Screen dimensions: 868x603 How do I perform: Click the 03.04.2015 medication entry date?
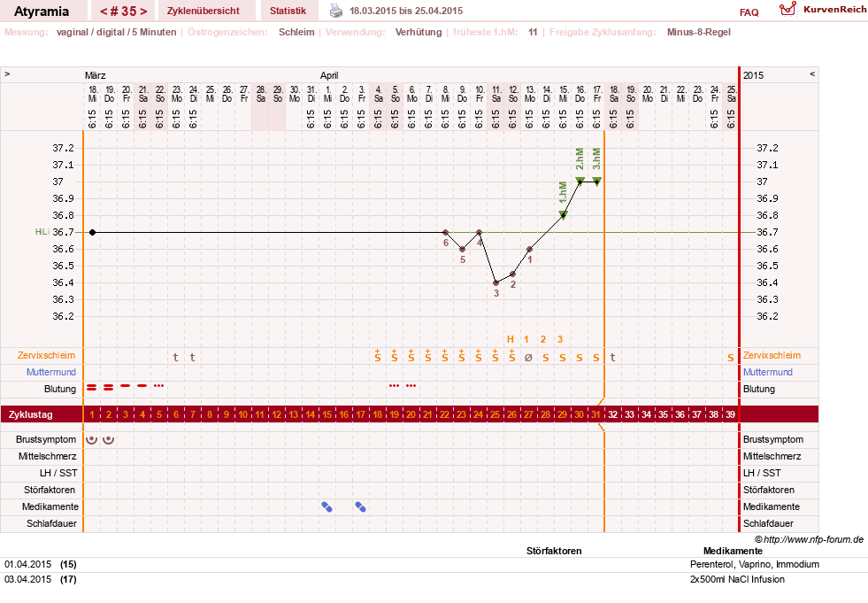27,579
